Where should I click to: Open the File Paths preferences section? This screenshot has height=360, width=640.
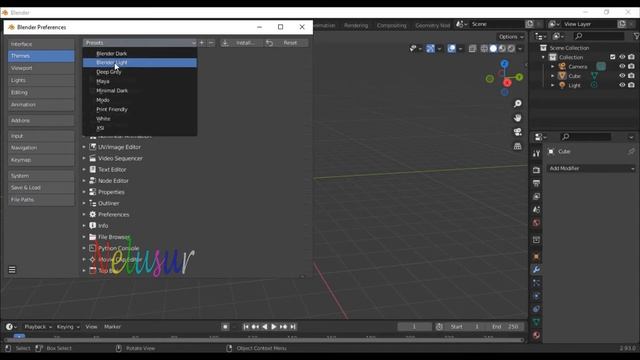click(41, 200)
